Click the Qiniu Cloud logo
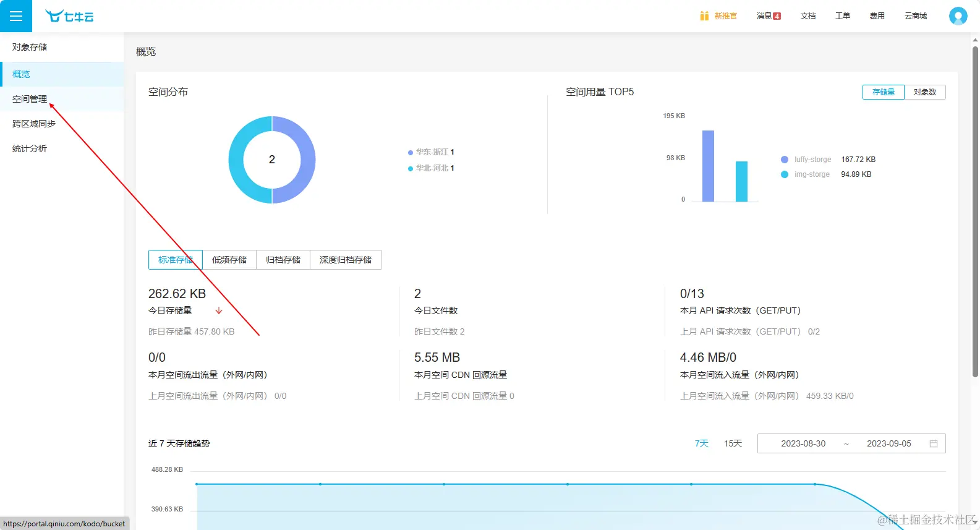 coord(69,16)
